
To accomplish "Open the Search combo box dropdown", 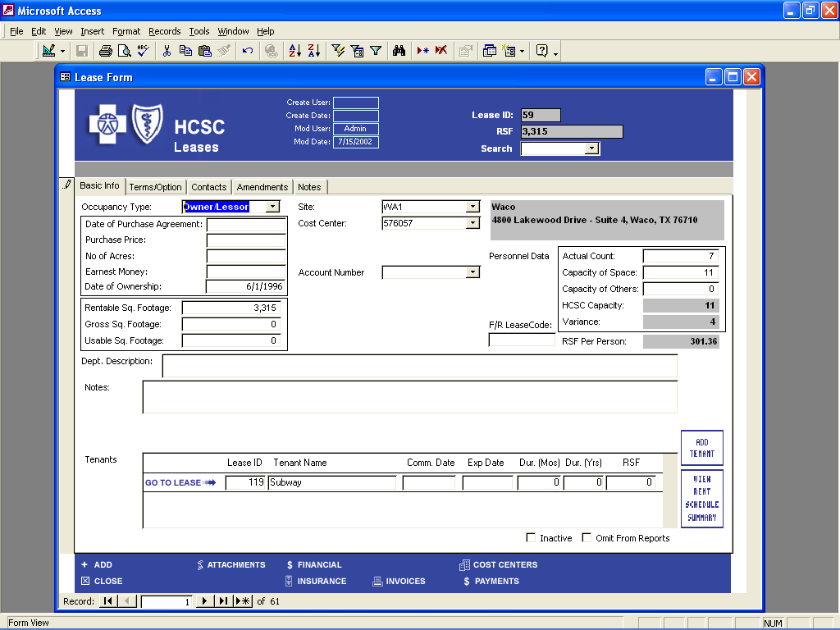I will (x=591, y=148).
